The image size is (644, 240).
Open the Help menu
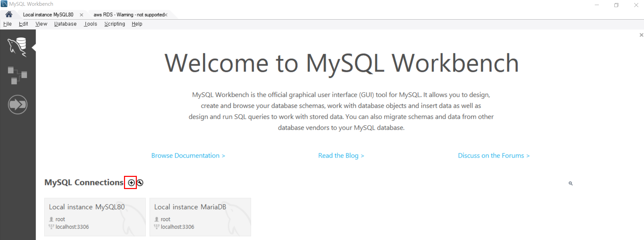(137, 24)
